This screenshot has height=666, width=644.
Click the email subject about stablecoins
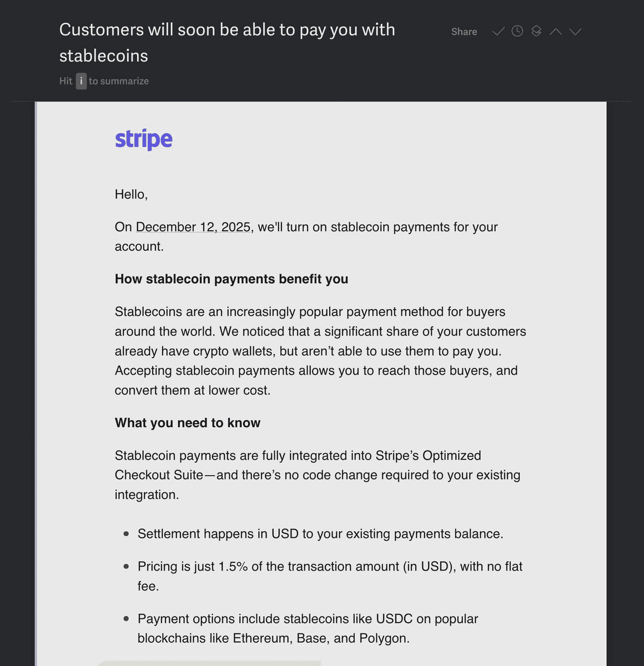tap(227, 42)
